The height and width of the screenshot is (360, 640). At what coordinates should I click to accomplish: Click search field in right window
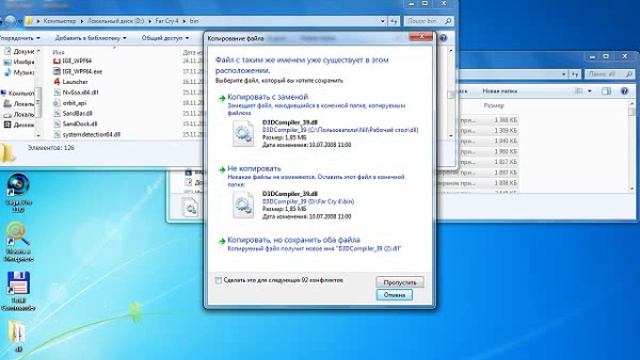click(x=610, y=74)
